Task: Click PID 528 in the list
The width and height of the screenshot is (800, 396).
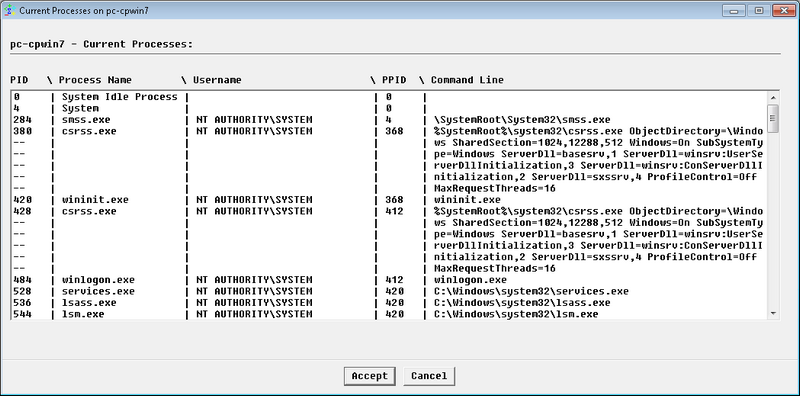Action: 22,291
